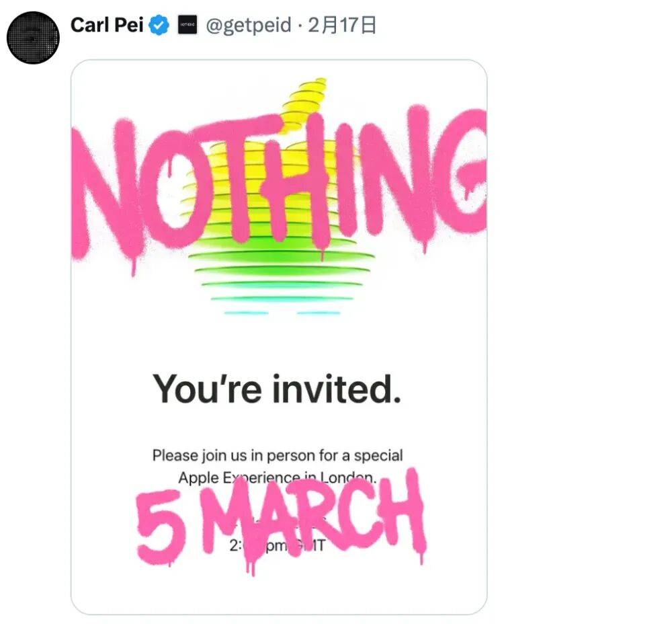The width and height of the screenshot is (672, 624).
Task: Open Carl Pei's round profile avatar
Action: pyautogui.click(x=33, y=38)
